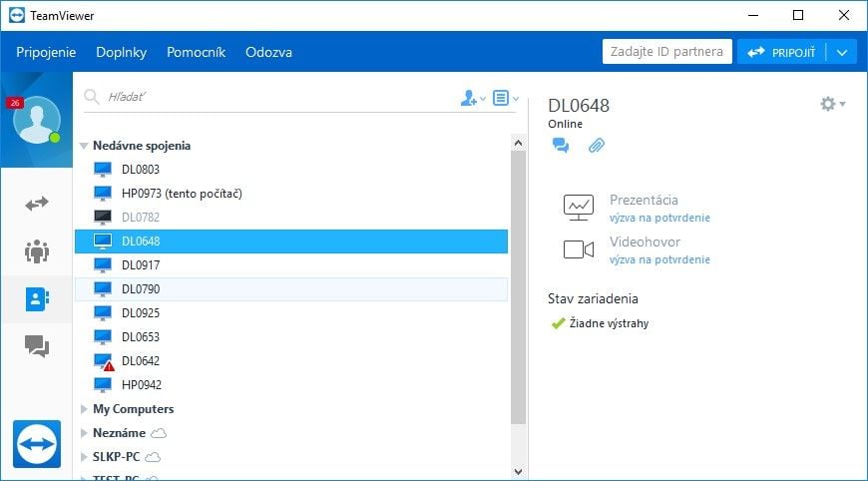Click the cloud icon next to SLKP-PC
868x481 pixels.
point(153,457)
